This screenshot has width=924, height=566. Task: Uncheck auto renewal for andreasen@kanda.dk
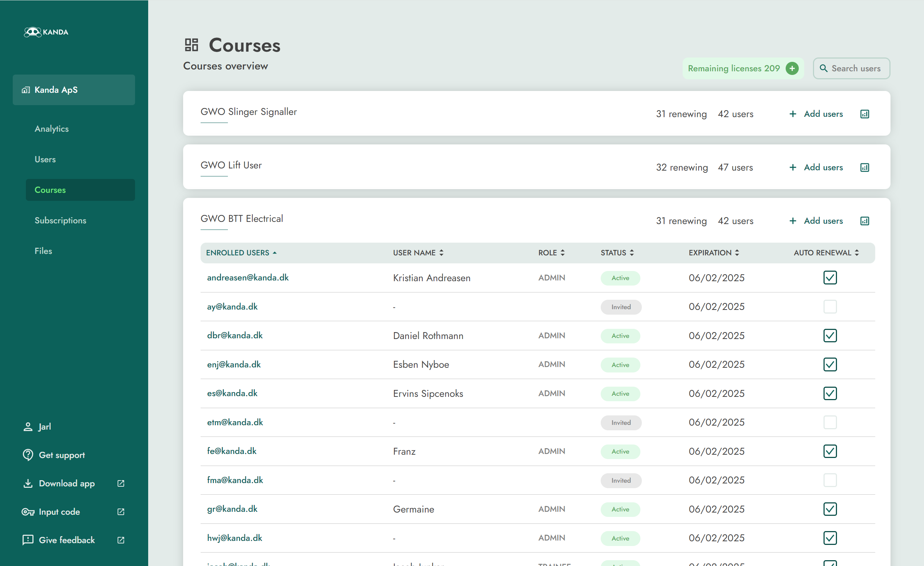tap(829, 278)
